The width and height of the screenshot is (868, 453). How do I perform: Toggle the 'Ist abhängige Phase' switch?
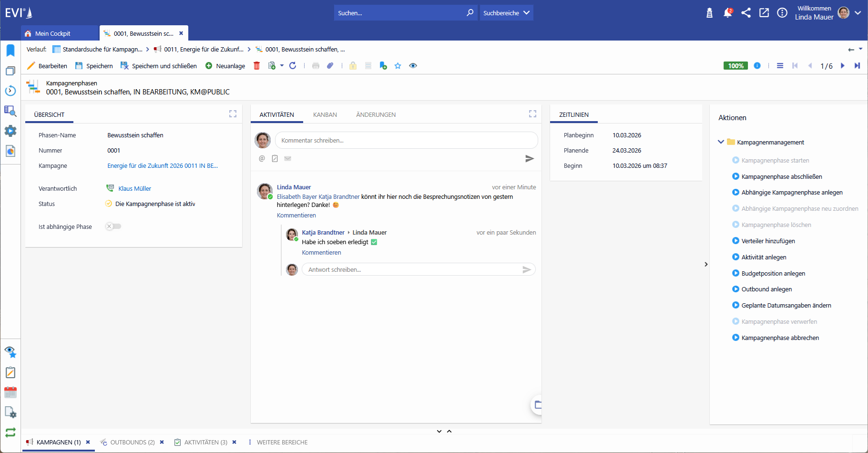click(113, 226)
